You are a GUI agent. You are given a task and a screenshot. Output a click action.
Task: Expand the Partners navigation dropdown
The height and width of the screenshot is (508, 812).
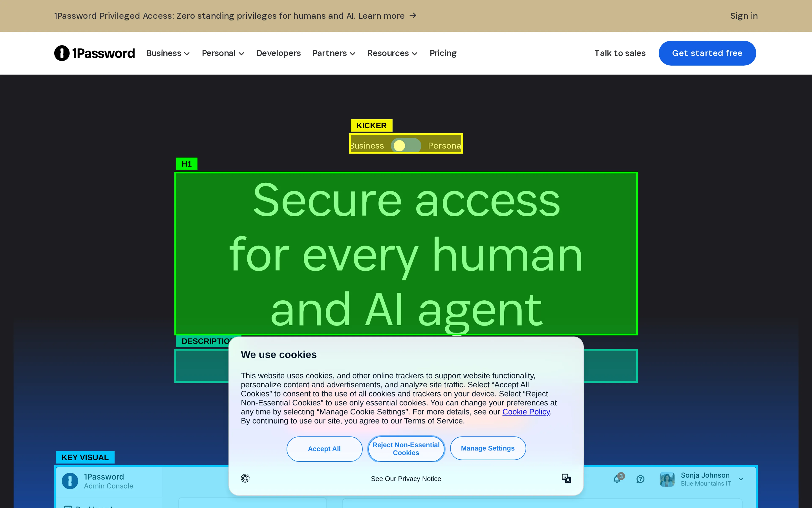[334, 53]
